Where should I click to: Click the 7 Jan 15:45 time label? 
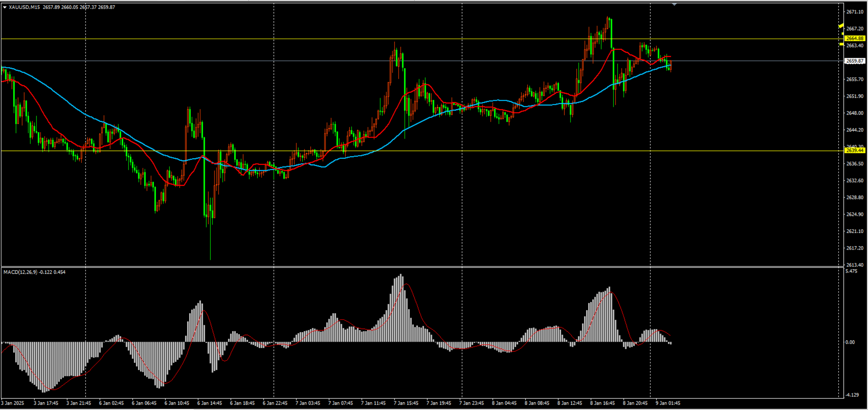click(406, 403)
